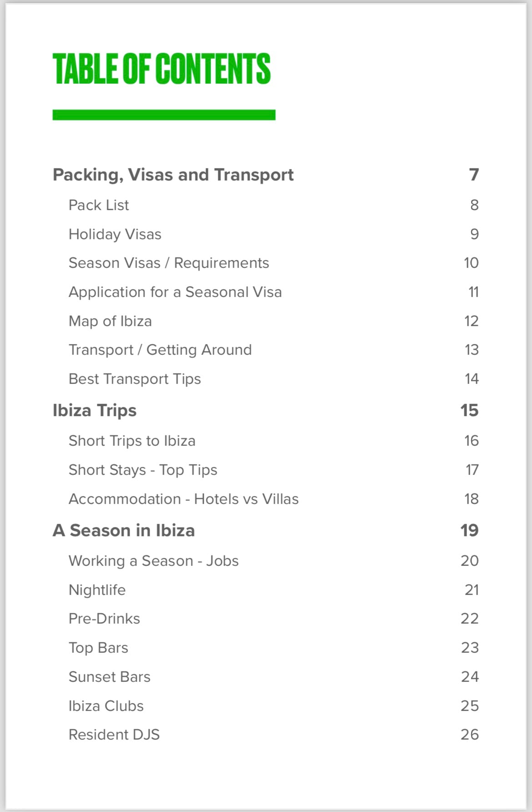The image size is (532, 812).
Task: Click page number 25 for Ibiza Clubs
Action: pos(470,706)
